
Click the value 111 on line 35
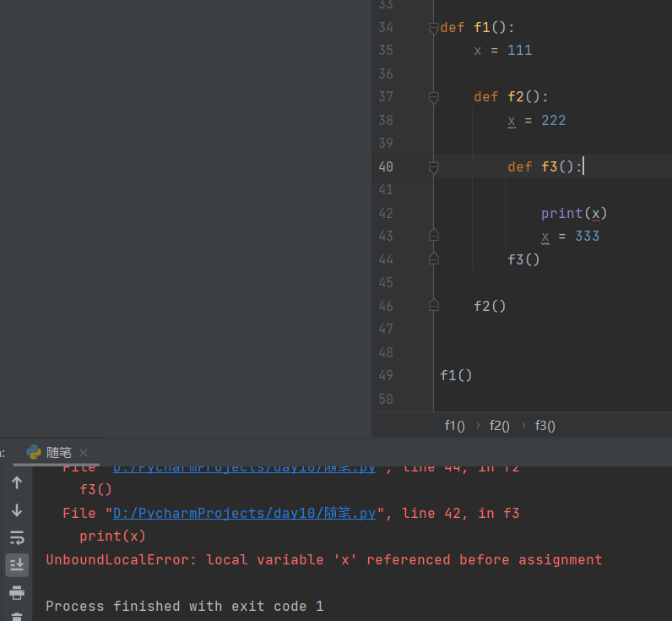click(x=519, y=51)
